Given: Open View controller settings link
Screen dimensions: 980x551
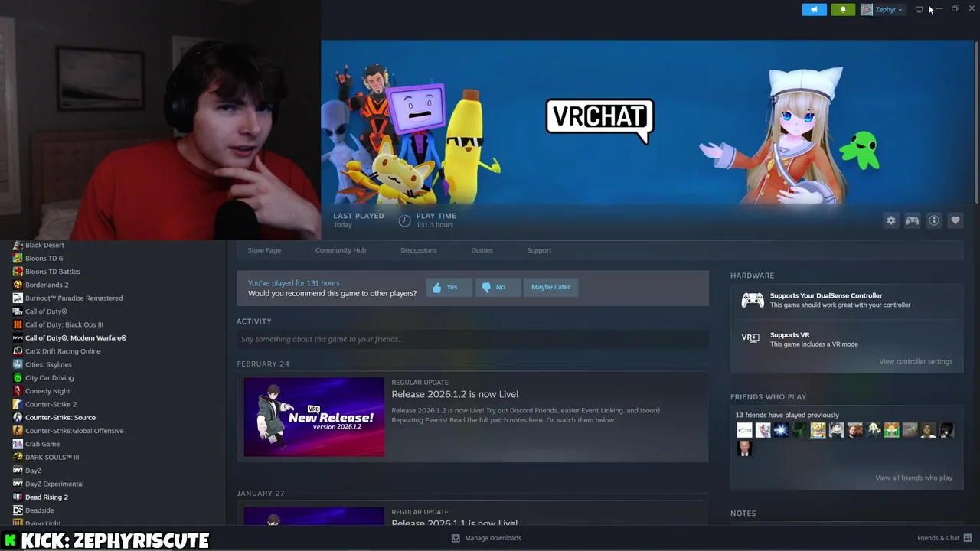Looking at the screenshot, I should pos(916,361).
